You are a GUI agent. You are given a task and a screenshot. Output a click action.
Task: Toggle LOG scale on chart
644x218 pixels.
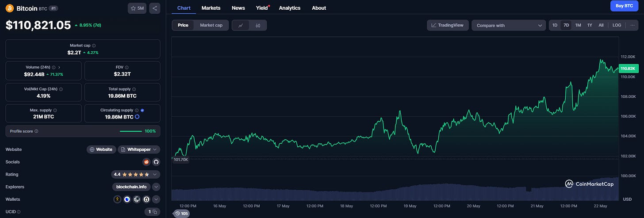click(x=617, y=25)
